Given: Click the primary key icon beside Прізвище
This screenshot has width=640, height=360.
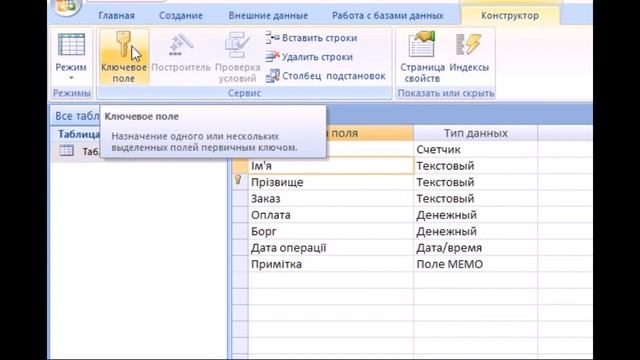Looking at the screenshot, I should (238, 180).
